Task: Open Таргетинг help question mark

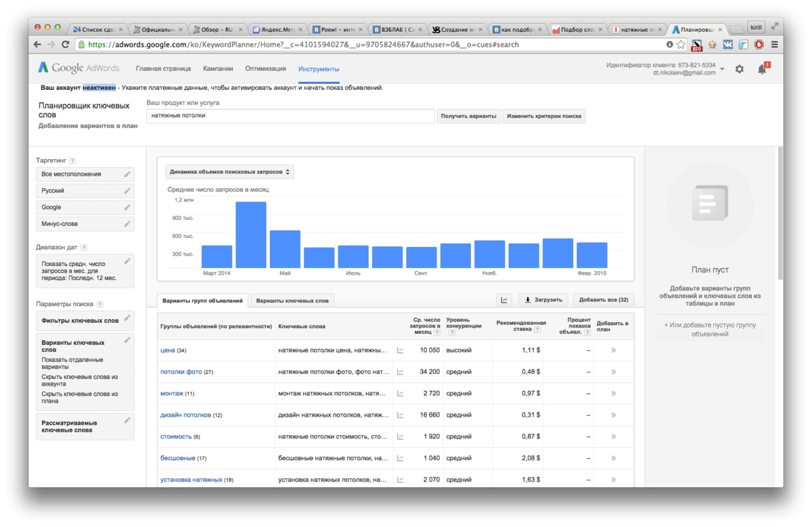Action: tap(72, 161)
